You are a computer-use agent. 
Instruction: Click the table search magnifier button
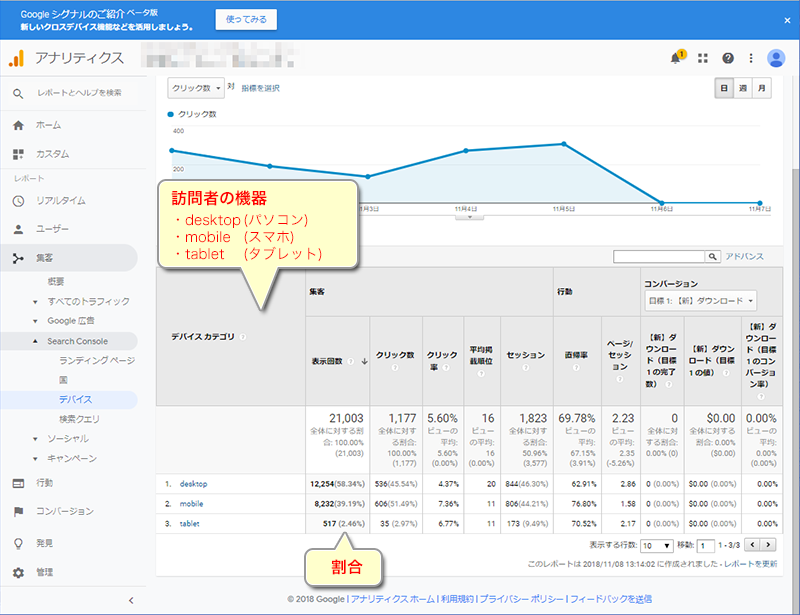pos(711,257)
